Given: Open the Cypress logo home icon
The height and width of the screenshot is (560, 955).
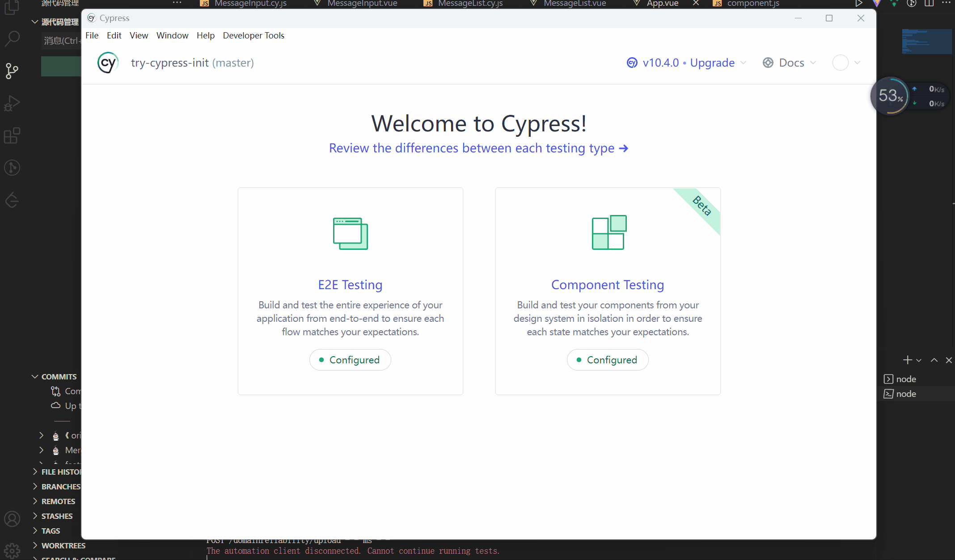Looking at the screenshot, I should click(108, 63).
